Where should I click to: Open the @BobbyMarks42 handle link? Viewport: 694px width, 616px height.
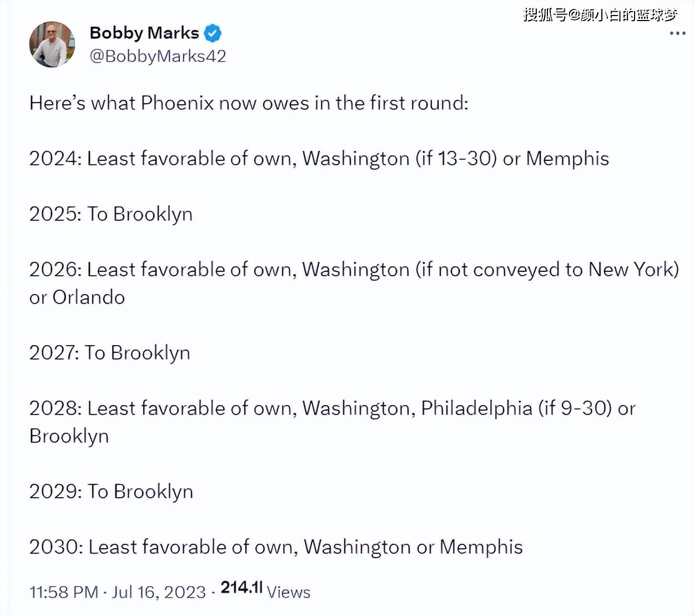pos(158,56)
